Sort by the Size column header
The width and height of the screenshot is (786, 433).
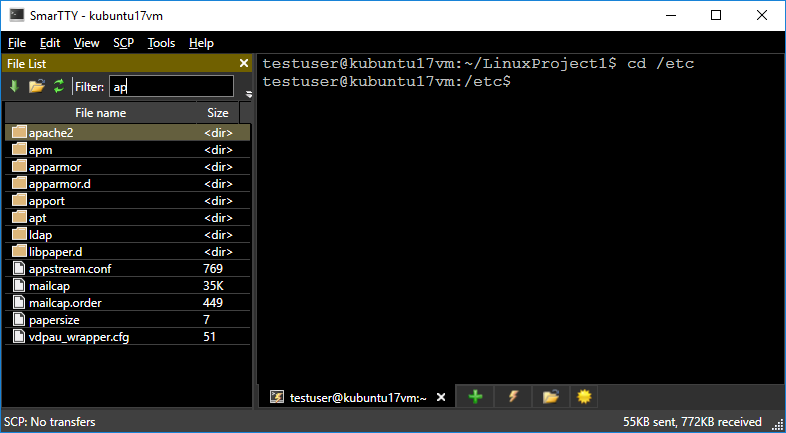coord(218,113)
